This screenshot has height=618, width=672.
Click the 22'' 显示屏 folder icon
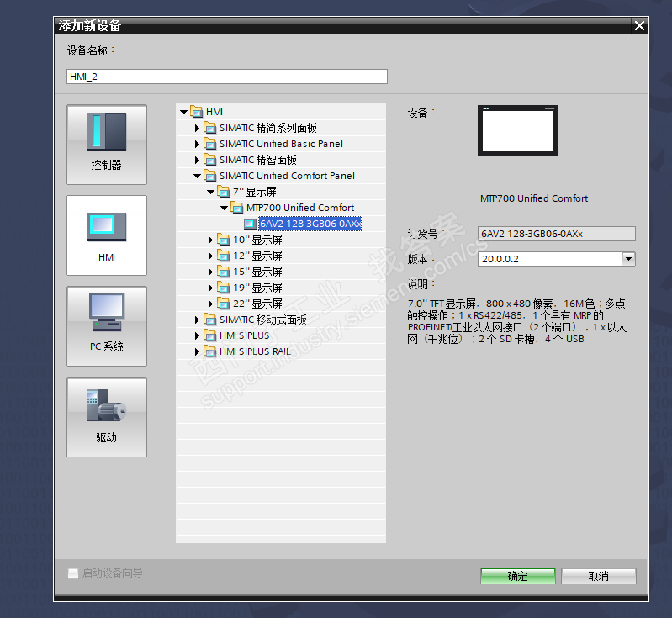pos(223,304)
